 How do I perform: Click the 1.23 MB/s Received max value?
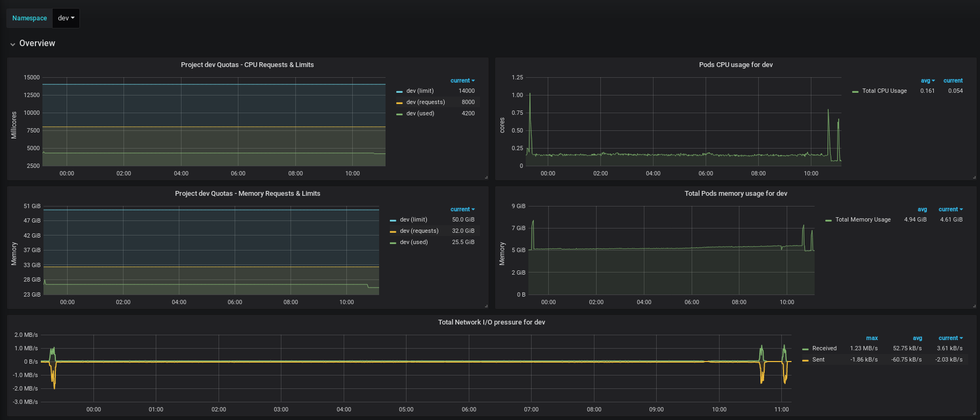864,349
